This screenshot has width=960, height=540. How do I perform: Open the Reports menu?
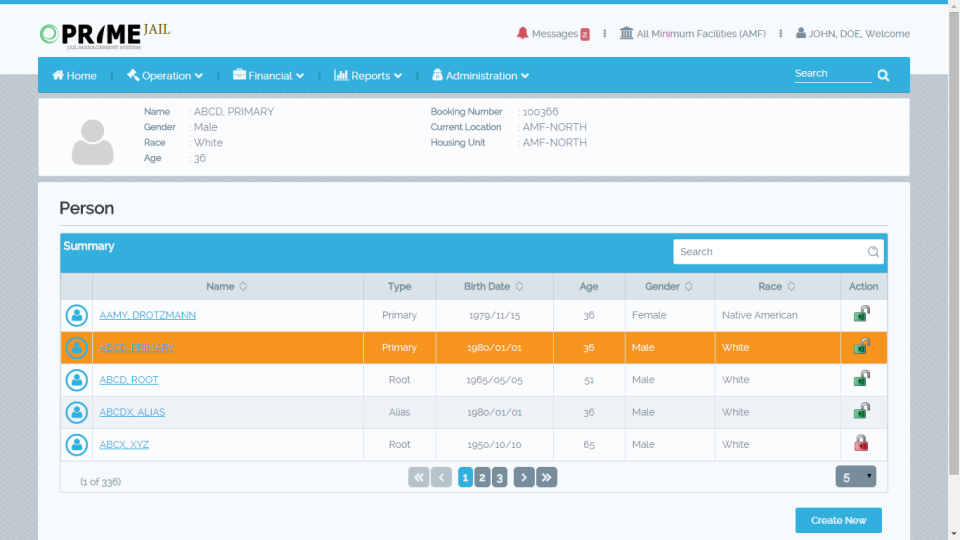[x=367, y=76]
